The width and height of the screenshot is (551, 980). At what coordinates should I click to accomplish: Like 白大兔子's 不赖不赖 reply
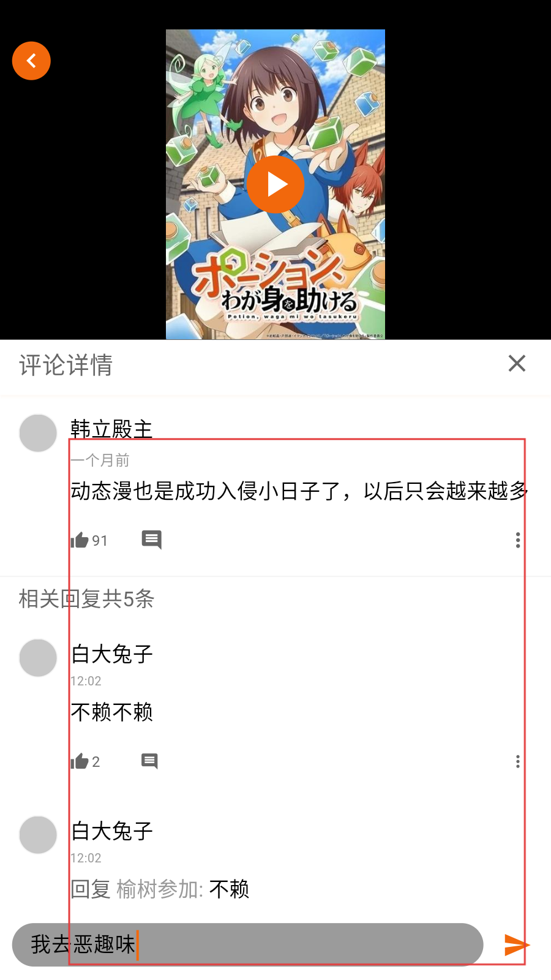[x=85, y=761]
